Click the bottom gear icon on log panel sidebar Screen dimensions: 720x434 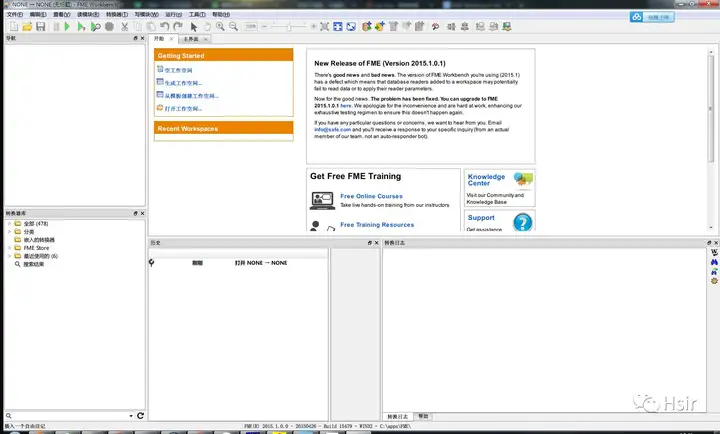click(714, 281)
